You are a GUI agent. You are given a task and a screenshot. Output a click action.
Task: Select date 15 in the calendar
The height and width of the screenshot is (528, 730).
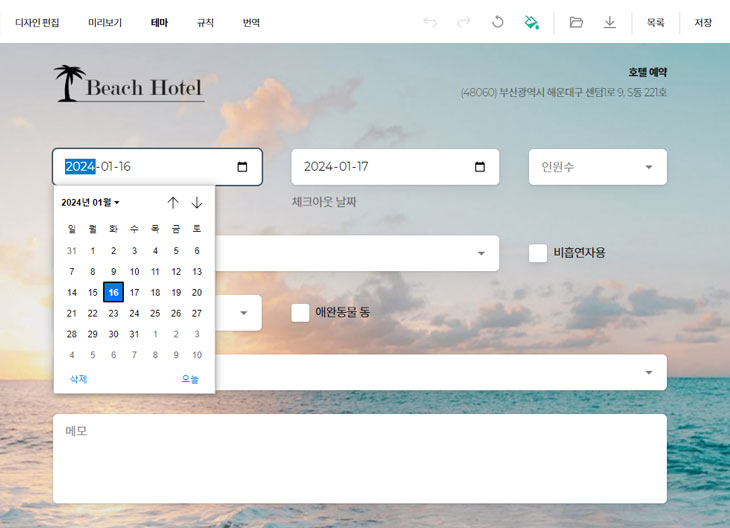click(93, 292)
